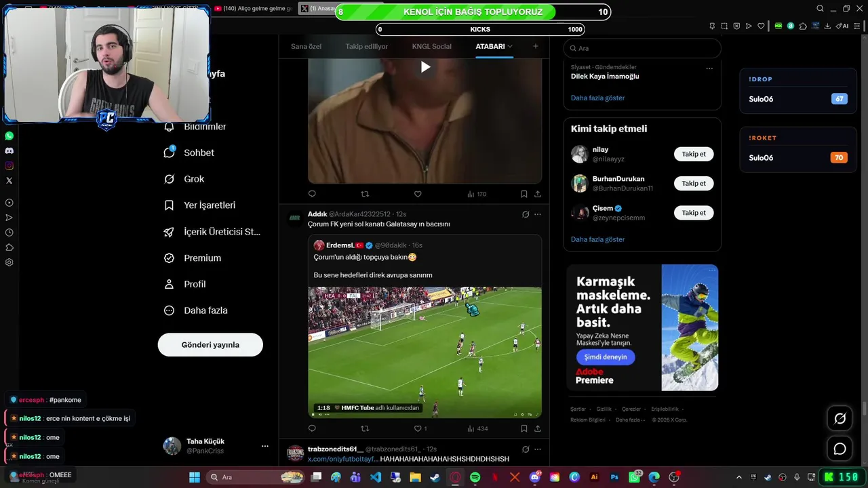Show hidden system tray icons
The height and width of the screenshot is (488, 868).
[739, 477]
